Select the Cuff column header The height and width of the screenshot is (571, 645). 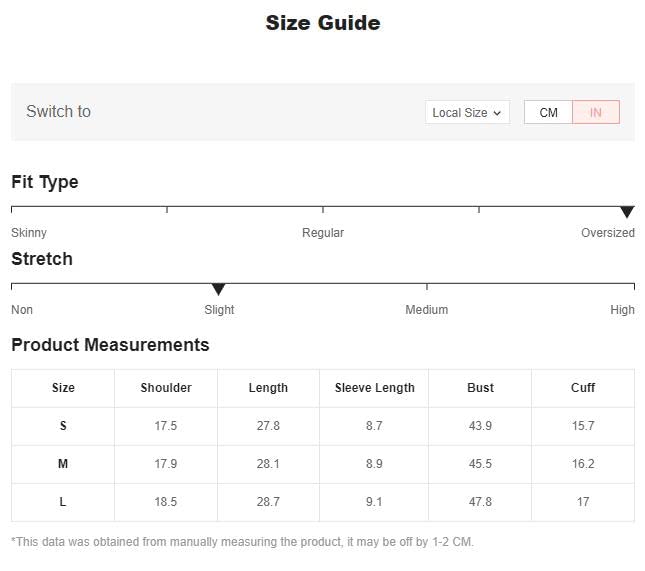coord(583,388)
